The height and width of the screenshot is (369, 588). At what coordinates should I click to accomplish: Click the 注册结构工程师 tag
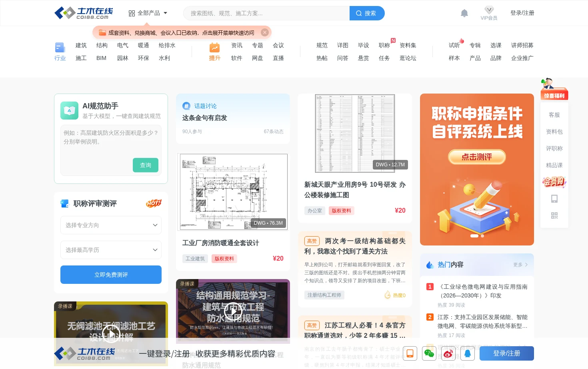coord(324,295)
